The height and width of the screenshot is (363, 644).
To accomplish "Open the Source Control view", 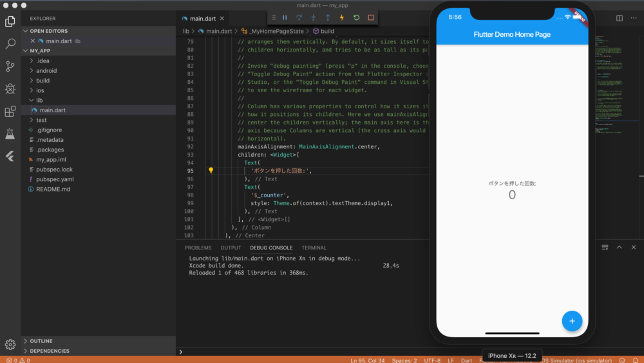I will [x=10, y=66].
